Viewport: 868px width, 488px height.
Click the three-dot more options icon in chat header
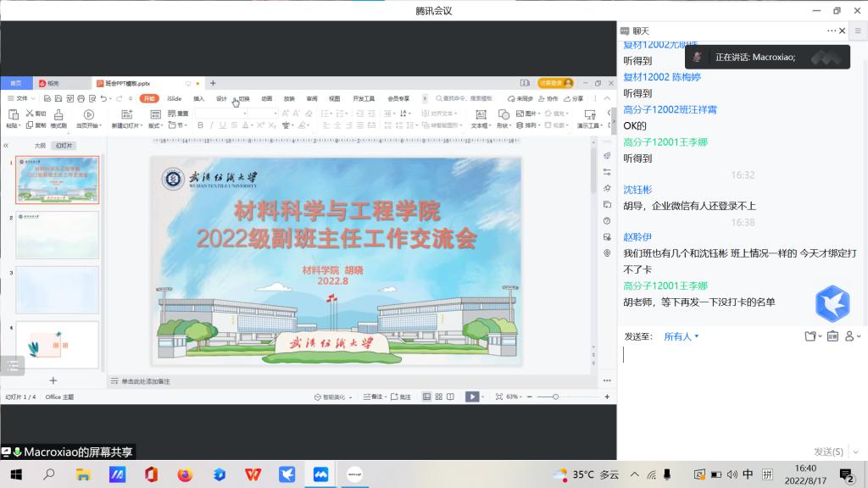pyautogui.click(x=832, y=30)
